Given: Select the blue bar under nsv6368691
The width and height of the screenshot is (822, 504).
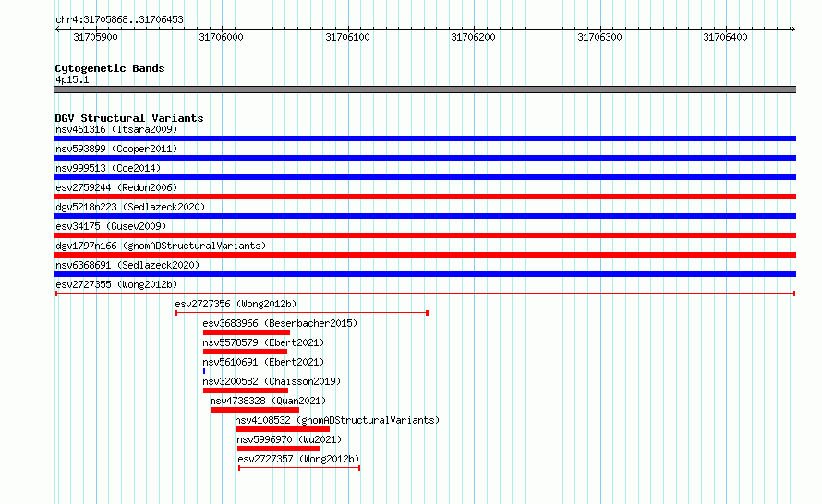Looking at the screenshot, I should [x=425, y=274].
